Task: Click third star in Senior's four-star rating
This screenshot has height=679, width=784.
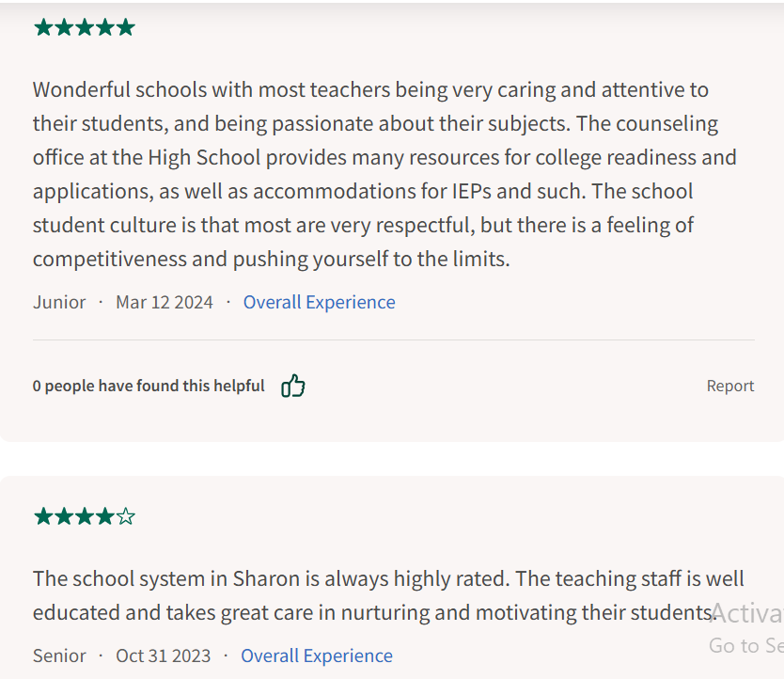Action: click(85, 516)
